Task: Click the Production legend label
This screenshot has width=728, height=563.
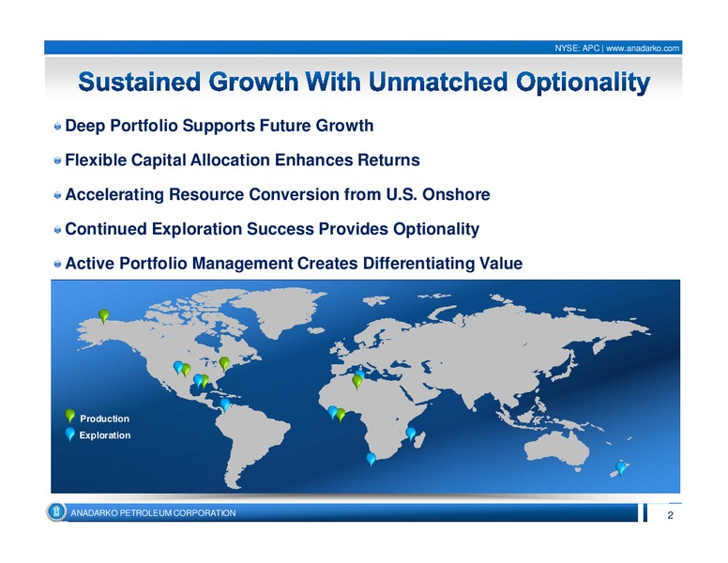Action: (x=104, y=418)
